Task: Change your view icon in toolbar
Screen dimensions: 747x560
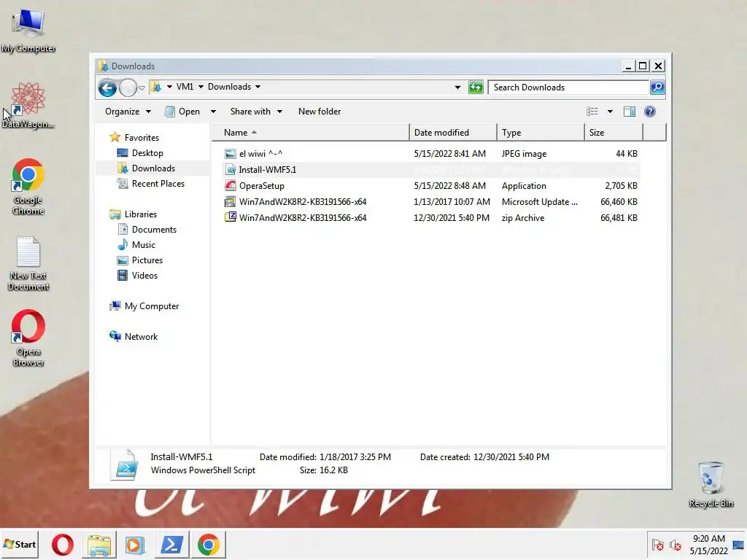Action: (592, 112)
